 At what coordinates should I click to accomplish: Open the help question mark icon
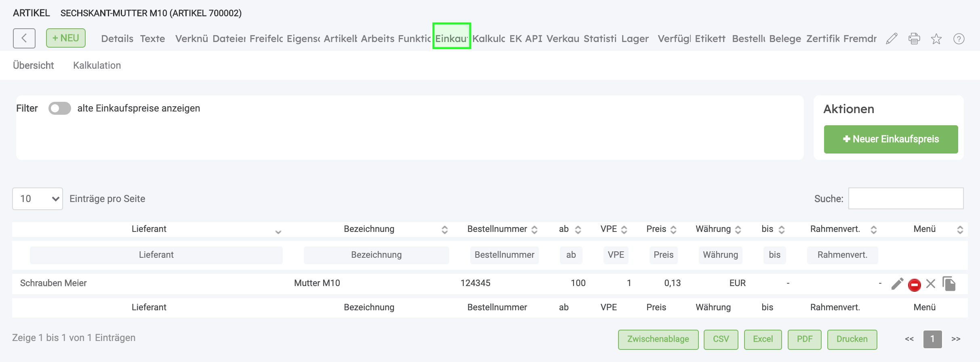pyautogui.click(x=959, y=39)
